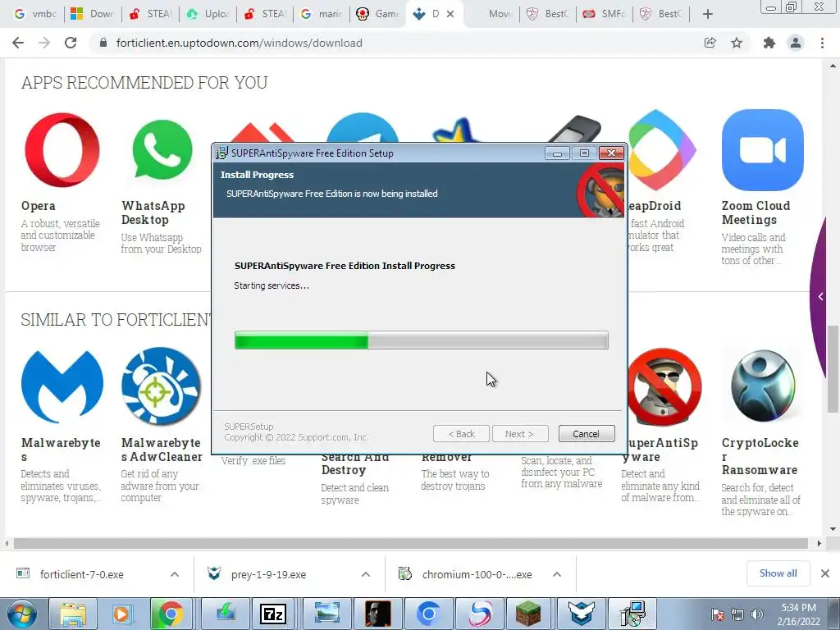Open the Windows Start button

pos(21,614)
